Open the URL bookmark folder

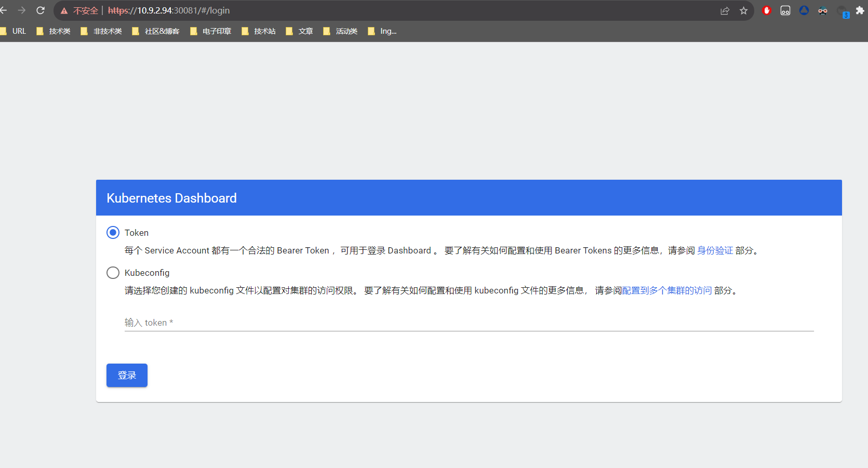point(14,31)
